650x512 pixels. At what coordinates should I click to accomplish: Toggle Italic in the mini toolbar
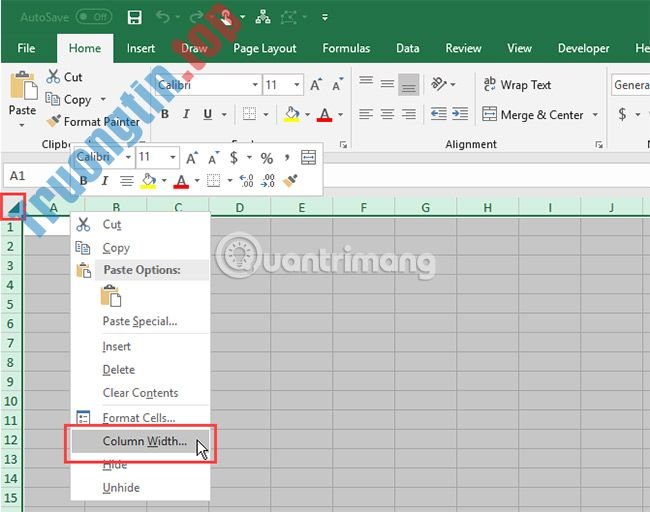(x=105, y=181)
